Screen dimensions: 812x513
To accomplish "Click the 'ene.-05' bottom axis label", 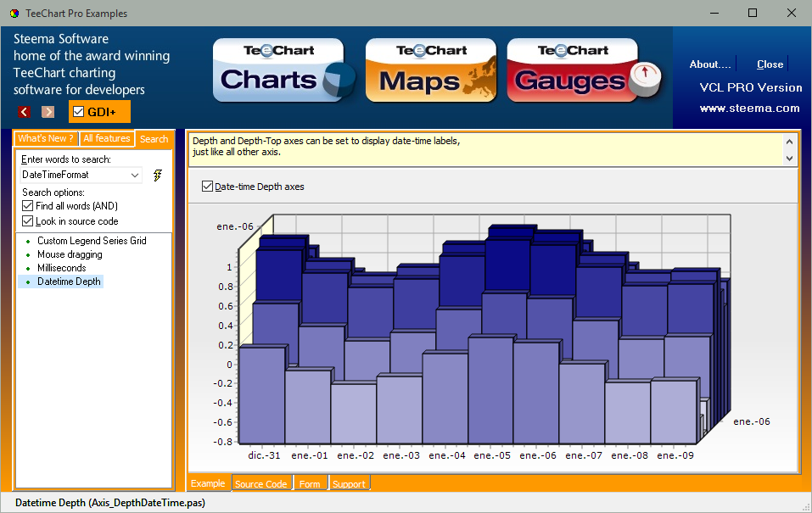I will click(492, 455).
